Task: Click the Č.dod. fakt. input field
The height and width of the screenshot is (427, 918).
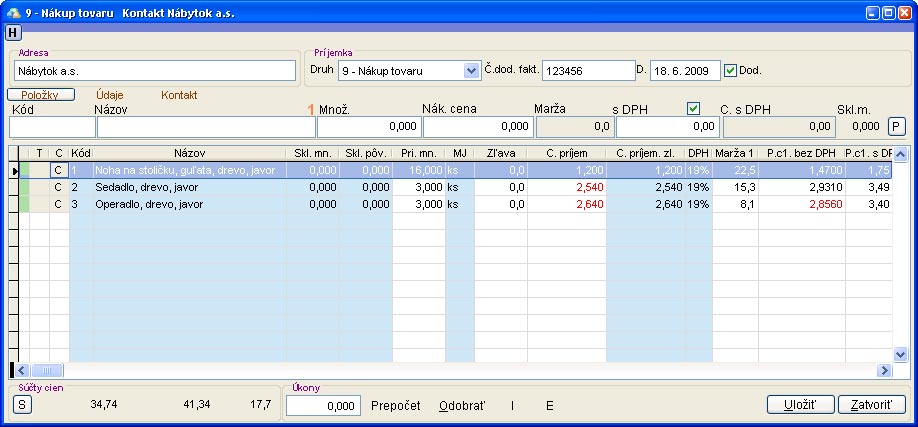Action: (587, 71)
